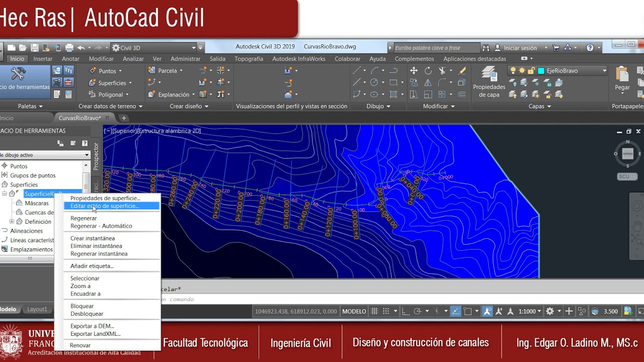Image resolution: width=644 pixels, height=362 pixels.
Task: Click the Prospector side tab
Action: (x=97, y=156)
